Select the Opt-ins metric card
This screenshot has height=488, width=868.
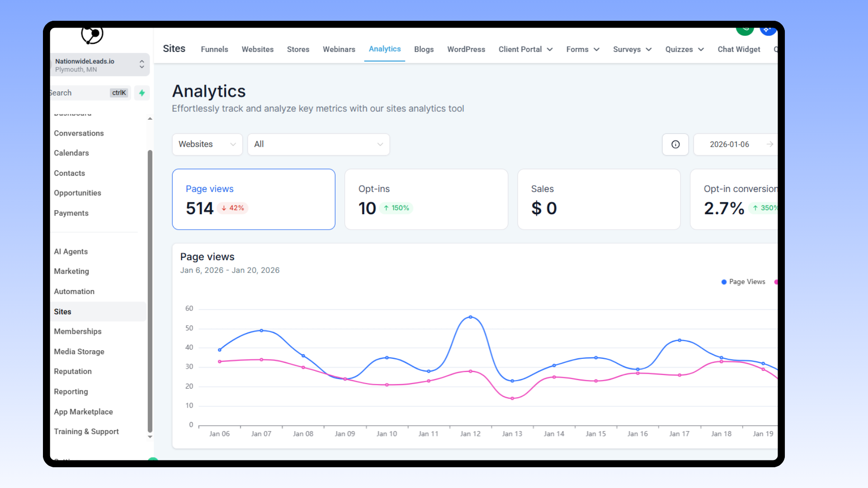(426, 199)
